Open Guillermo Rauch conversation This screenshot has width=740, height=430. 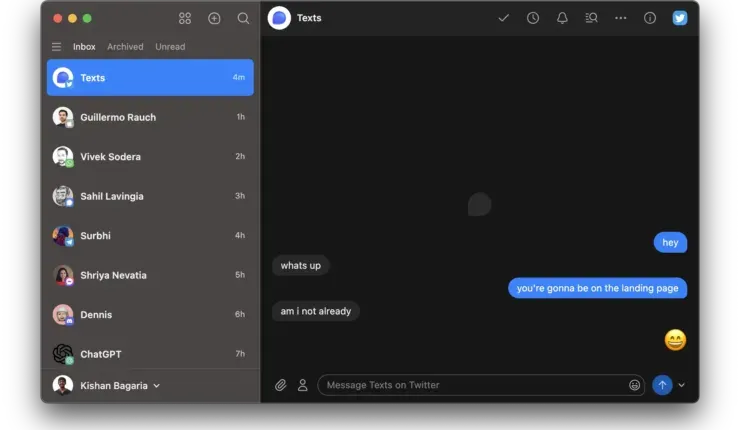(x=150, y=117)
